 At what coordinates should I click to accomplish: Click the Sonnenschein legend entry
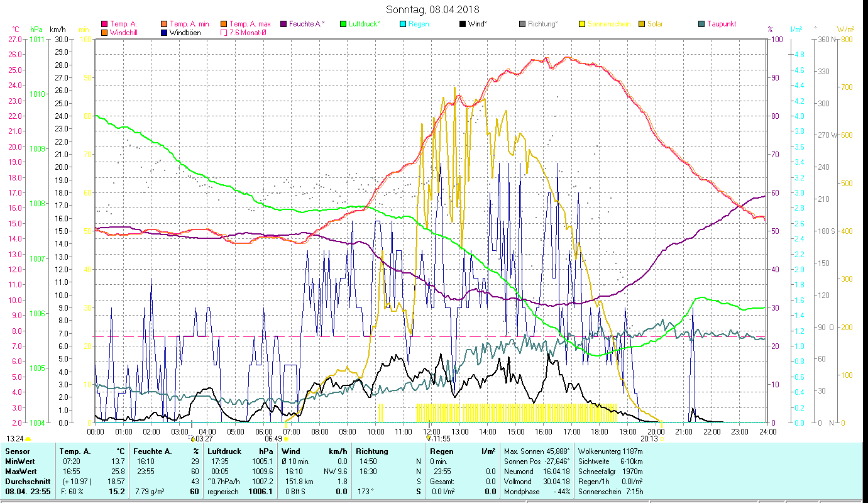(x=604, y=24)
